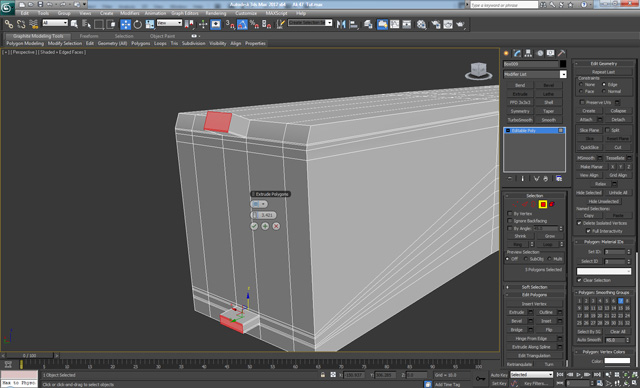Image resolution: width=640 pixels, height=388 pixels.
Task: Toggle Preserve UVs checkbox
Action: [x=582, y=102]
